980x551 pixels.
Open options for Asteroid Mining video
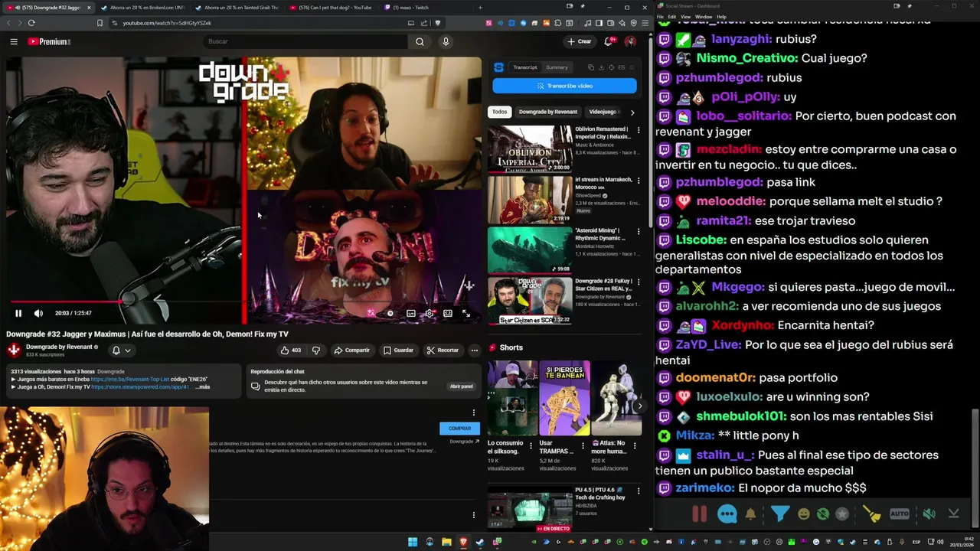[x=639, y=231]
